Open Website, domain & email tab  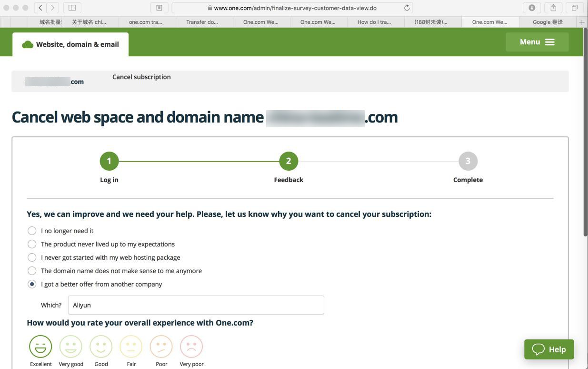coord(70,44)
